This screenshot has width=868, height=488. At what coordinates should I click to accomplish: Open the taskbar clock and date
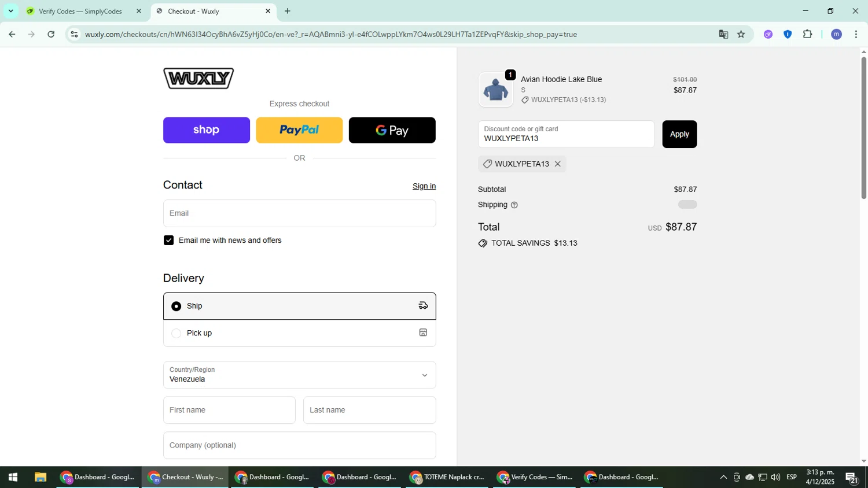tap(820, 477)
